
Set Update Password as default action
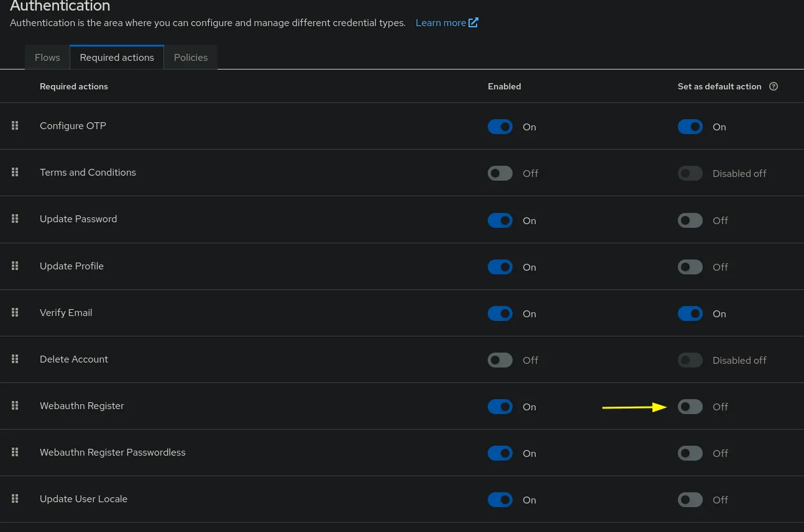690,220
